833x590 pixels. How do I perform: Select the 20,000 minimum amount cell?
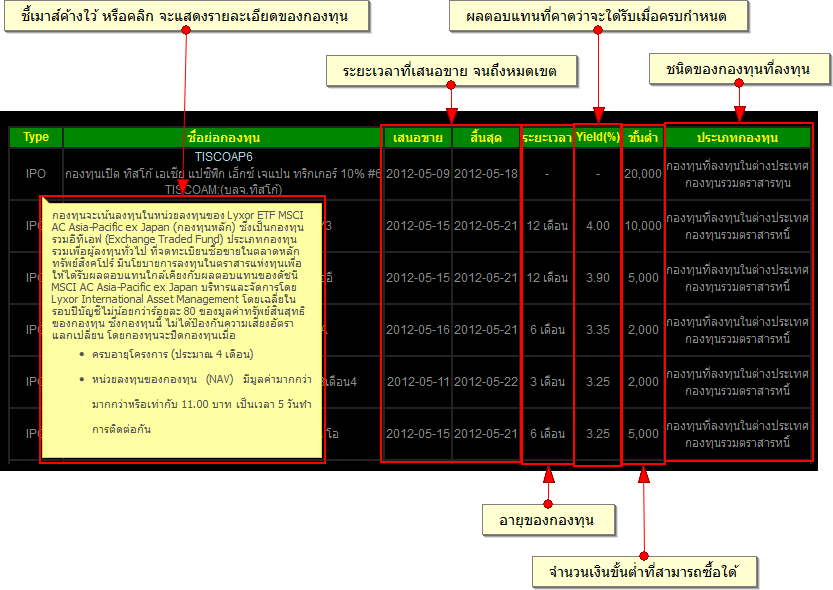point(642,174)
